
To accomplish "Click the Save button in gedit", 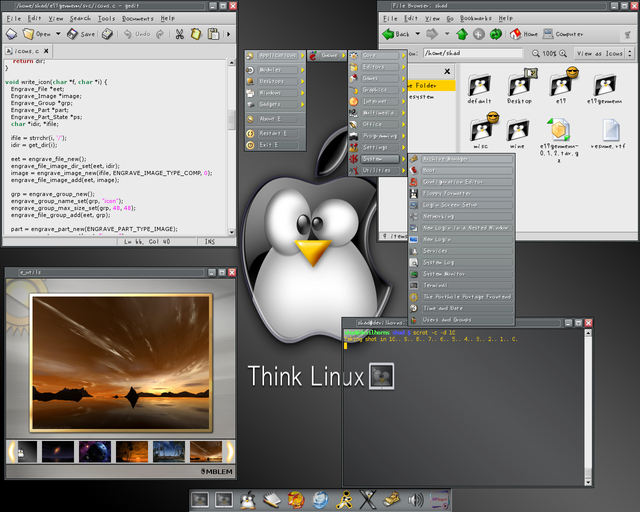I will click(x=81, y=33).
